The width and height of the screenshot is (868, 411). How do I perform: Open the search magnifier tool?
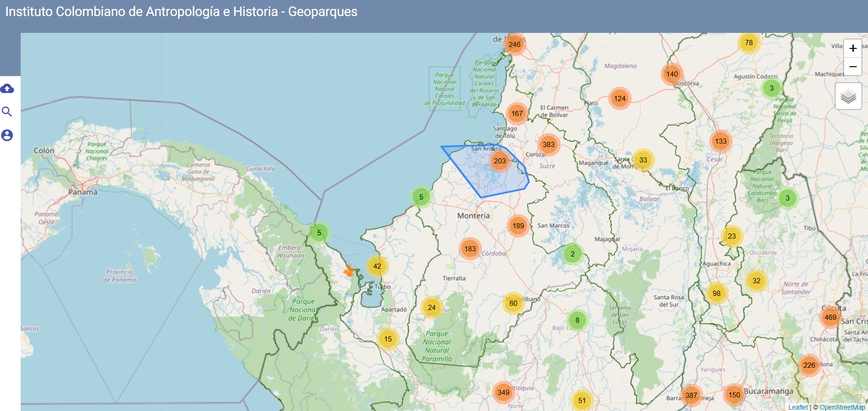tap(7, 112)
